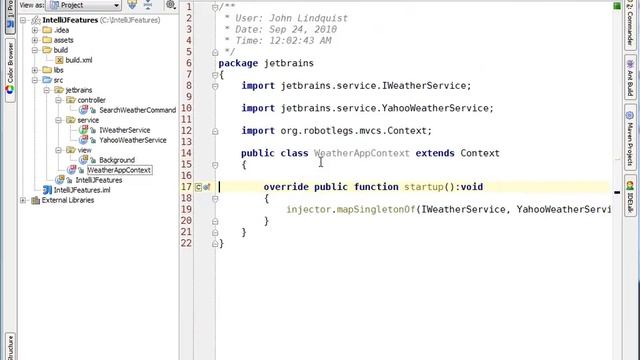
Task: Click the build.xml Ant file icon
Action: pyautogui.click(x=59, y=60)
